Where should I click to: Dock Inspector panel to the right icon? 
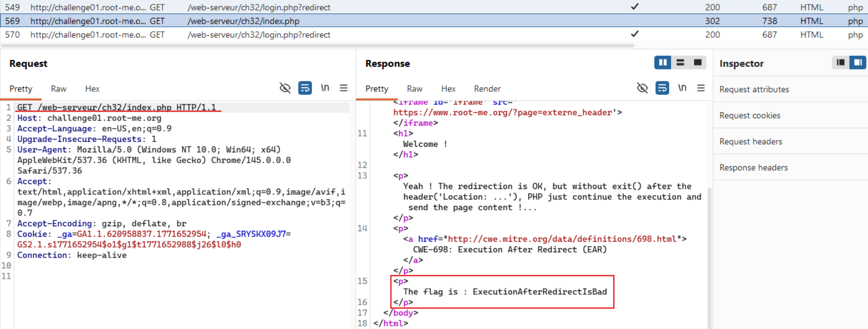click(x=858, y=63)
